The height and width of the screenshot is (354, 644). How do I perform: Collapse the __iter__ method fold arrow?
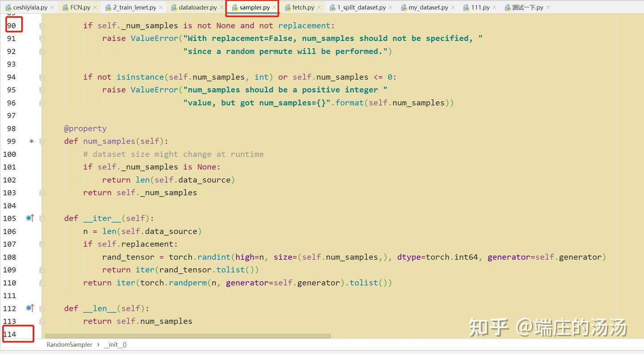click(42, 218)
